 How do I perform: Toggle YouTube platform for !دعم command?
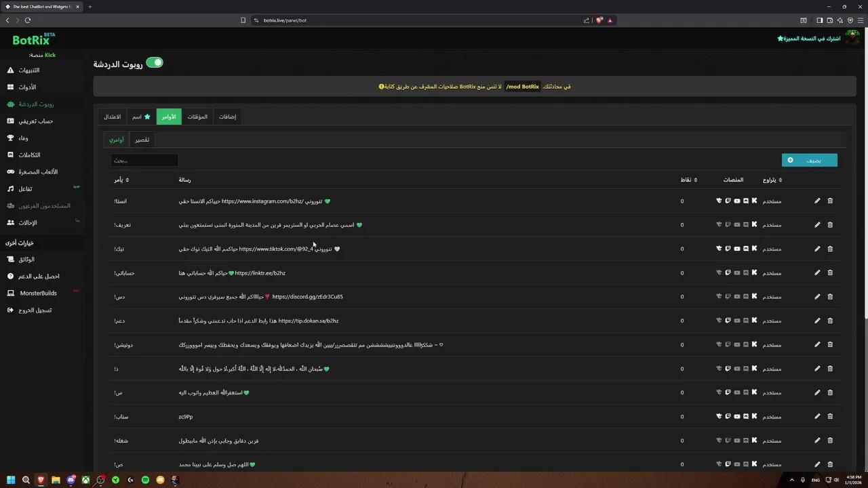737,321
